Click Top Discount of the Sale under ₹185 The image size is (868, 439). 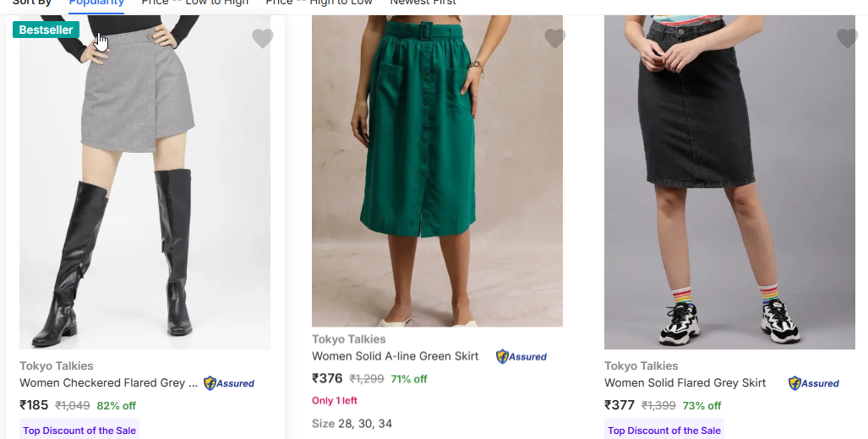[x=79, y=431]
